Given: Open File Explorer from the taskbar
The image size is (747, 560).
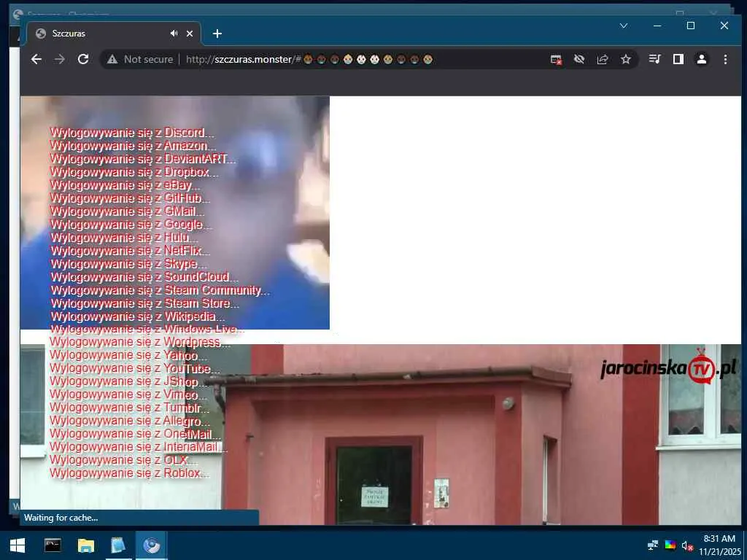Looking at the screenshot, I should pyautogui.click(x=86, y=545).
